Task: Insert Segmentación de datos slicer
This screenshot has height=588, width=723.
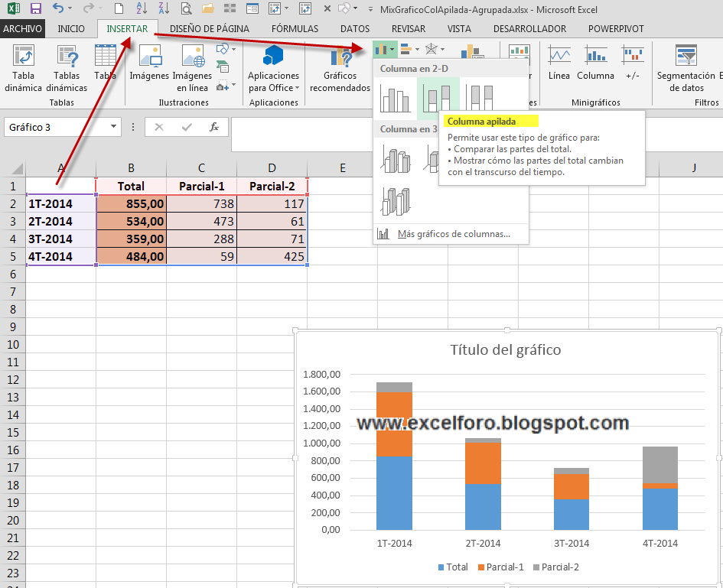Action: [686, 68]
